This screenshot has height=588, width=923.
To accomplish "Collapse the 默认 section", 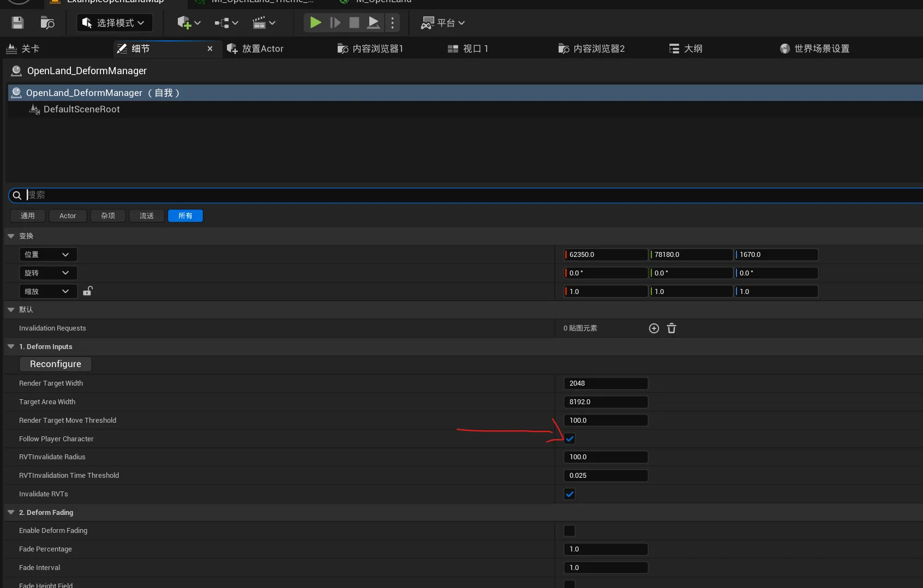I will click(x=11, y=310).
